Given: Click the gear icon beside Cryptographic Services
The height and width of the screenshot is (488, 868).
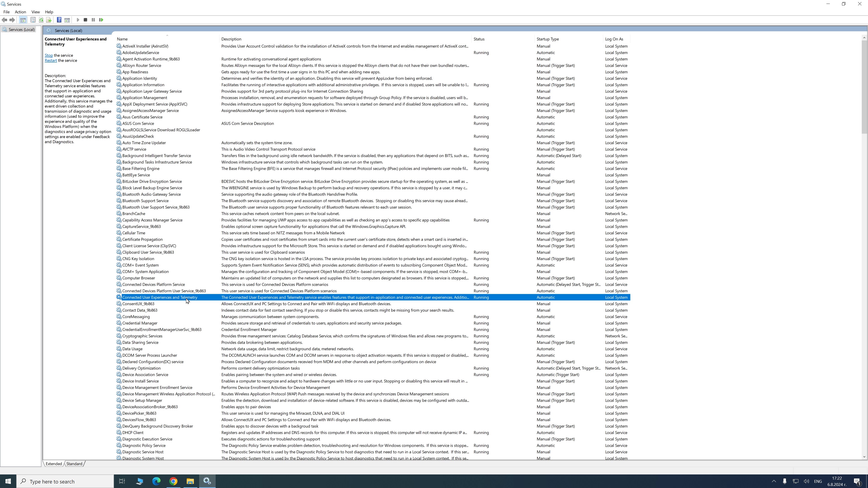Looking at the screenshot, I should 119,336.
